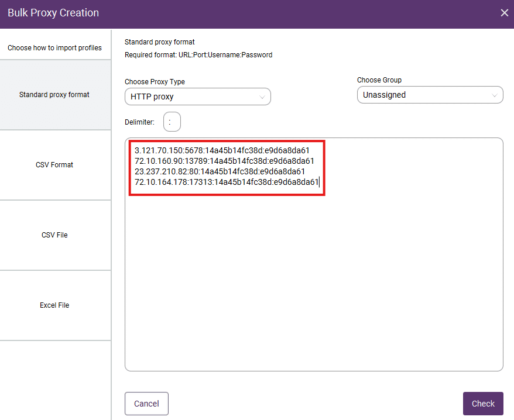Image resolution: width=514 pixels, height=420 pixels.
Task: Click the Required format label
Action: [197, 55]
